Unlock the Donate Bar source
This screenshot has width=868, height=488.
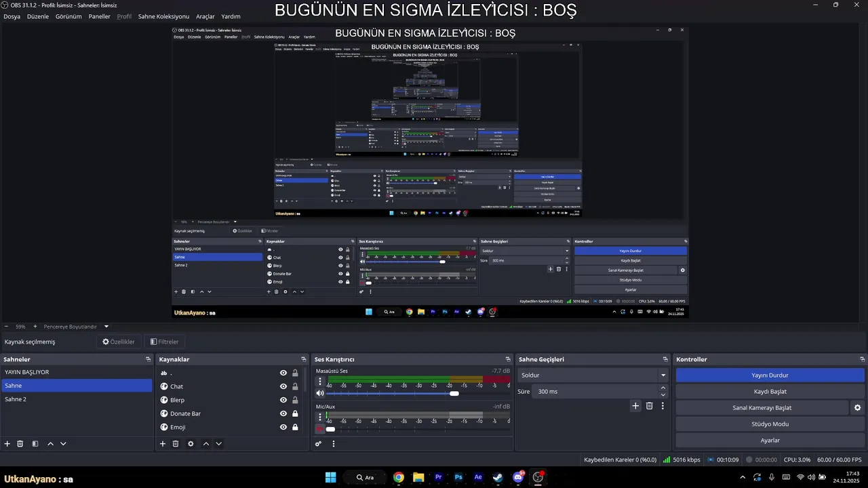[295, 413]
